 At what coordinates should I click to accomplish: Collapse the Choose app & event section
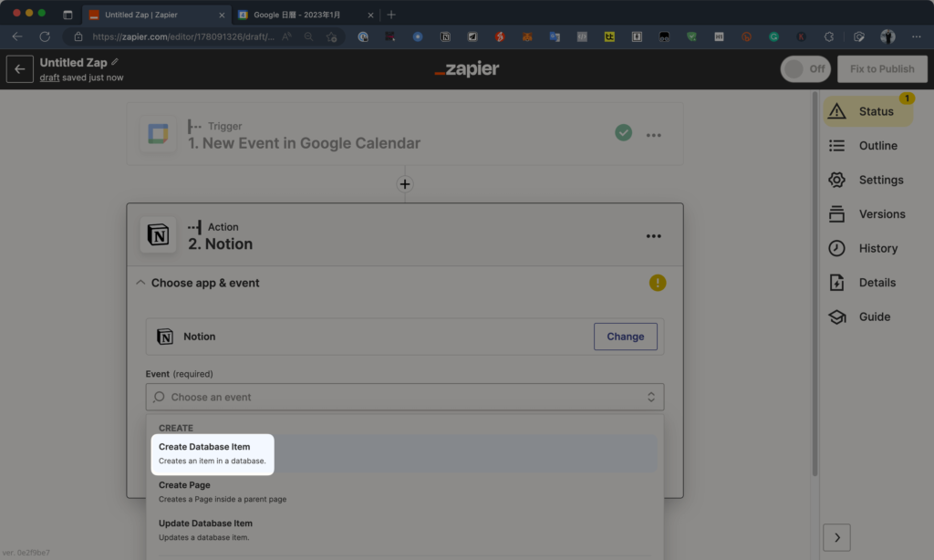pos(140,283)
